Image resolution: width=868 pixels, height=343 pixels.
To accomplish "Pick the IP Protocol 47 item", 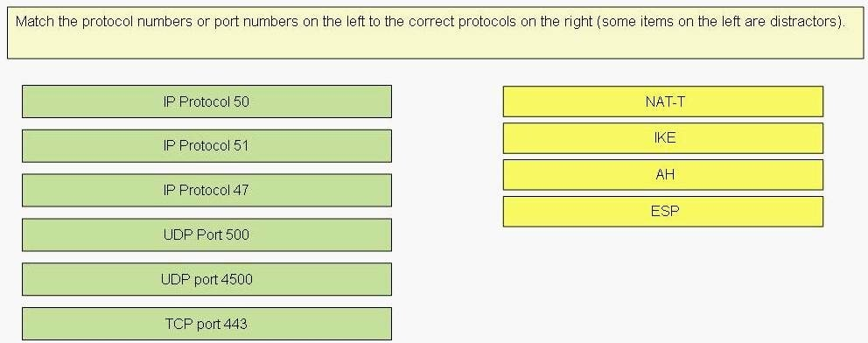I will 206,190.
